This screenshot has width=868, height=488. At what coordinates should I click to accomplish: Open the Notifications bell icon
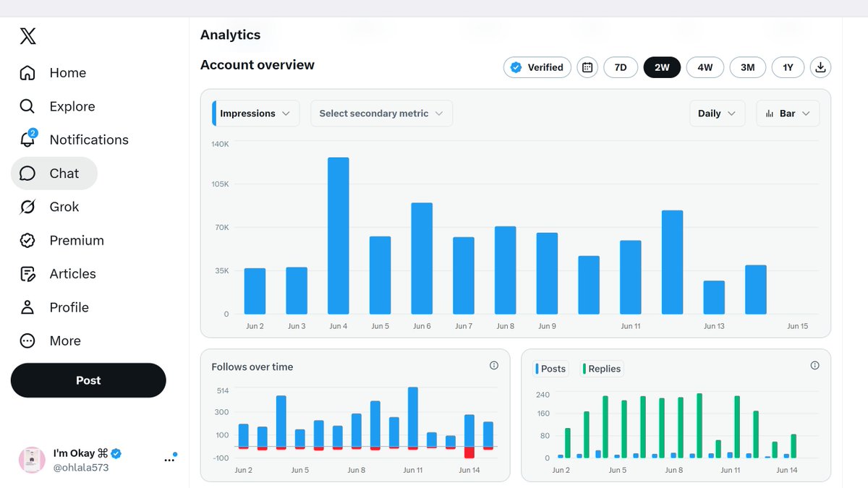coord(27,139)
